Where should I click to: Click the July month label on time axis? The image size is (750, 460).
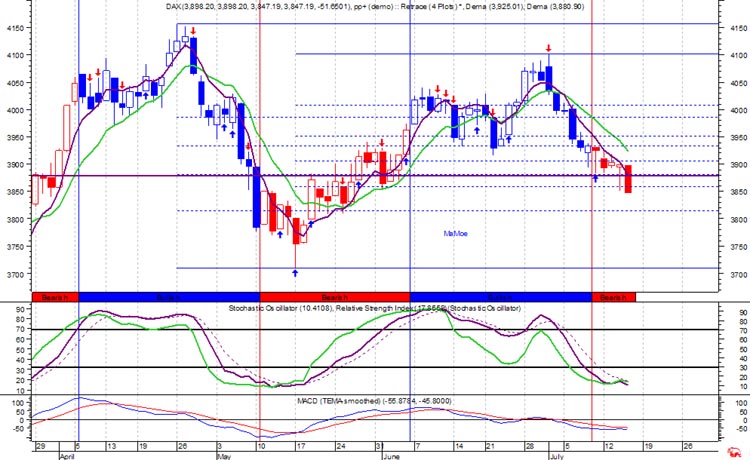(556, 457)
